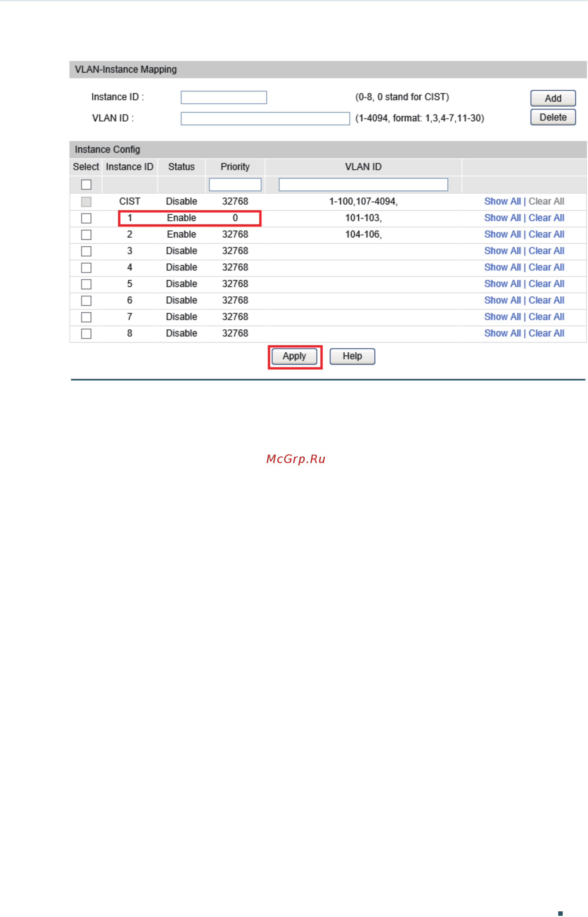Click Clear All for instance 2

click(x=546, y=234)
